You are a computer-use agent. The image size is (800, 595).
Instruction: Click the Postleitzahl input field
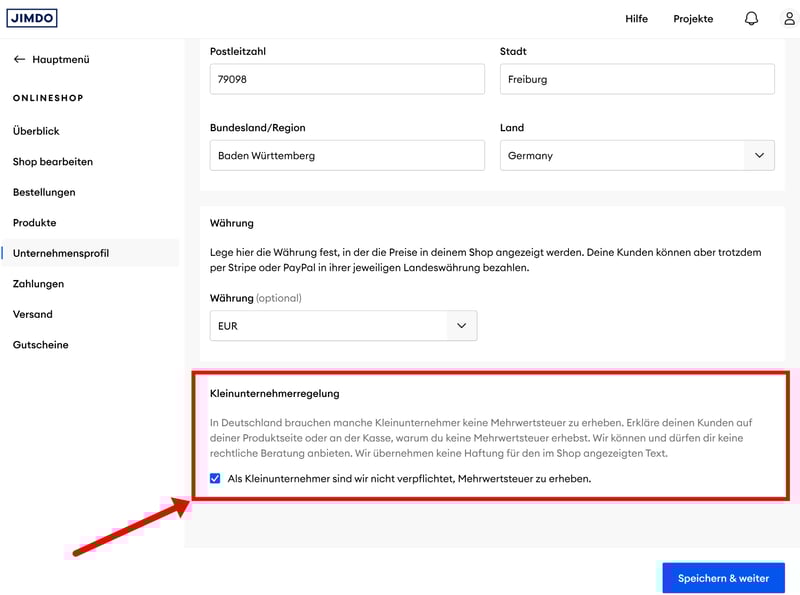[x=347, y=79]
